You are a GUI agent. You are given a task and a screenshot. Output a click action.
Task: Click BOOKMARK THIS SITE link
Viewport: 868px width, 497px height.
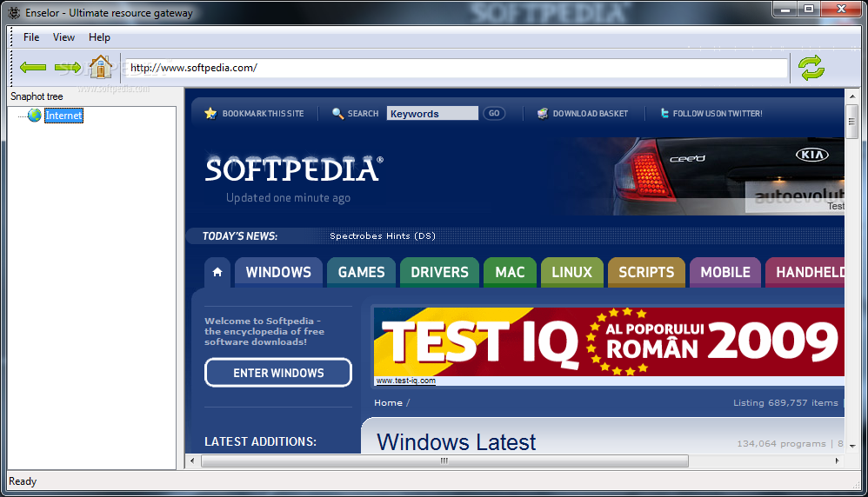tap(263, 113)
